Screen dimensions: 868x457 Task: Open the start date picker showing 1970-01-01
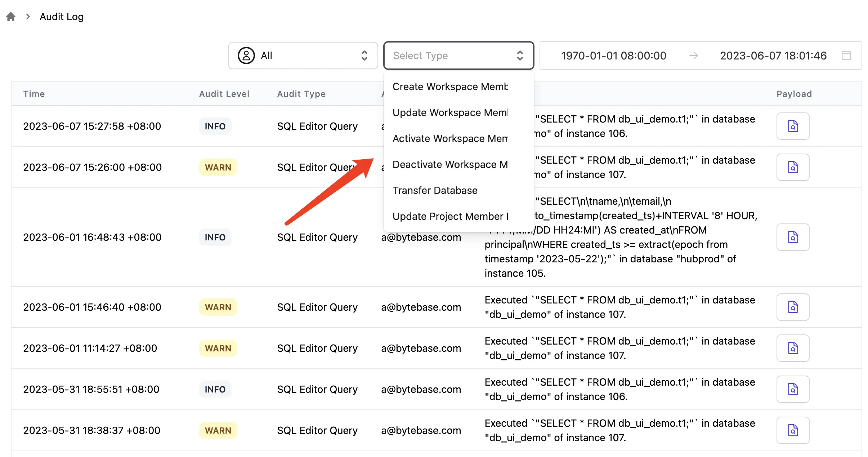coord(613,56)
